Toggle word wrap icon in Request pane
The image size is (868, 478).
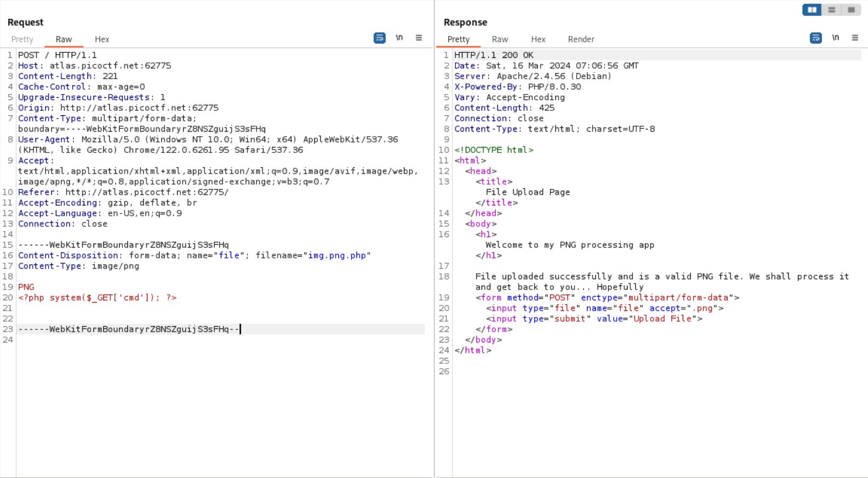[379, 38]
